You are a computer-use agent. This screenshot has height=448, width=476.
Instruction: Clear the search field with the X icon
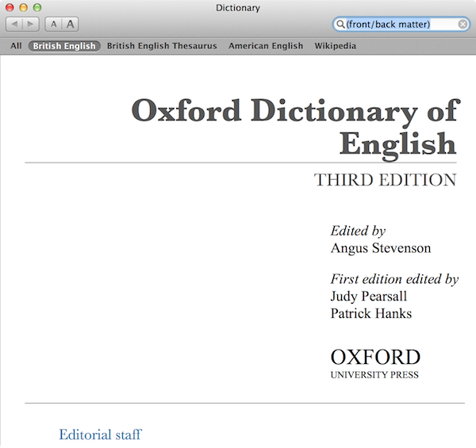point(463,25)
